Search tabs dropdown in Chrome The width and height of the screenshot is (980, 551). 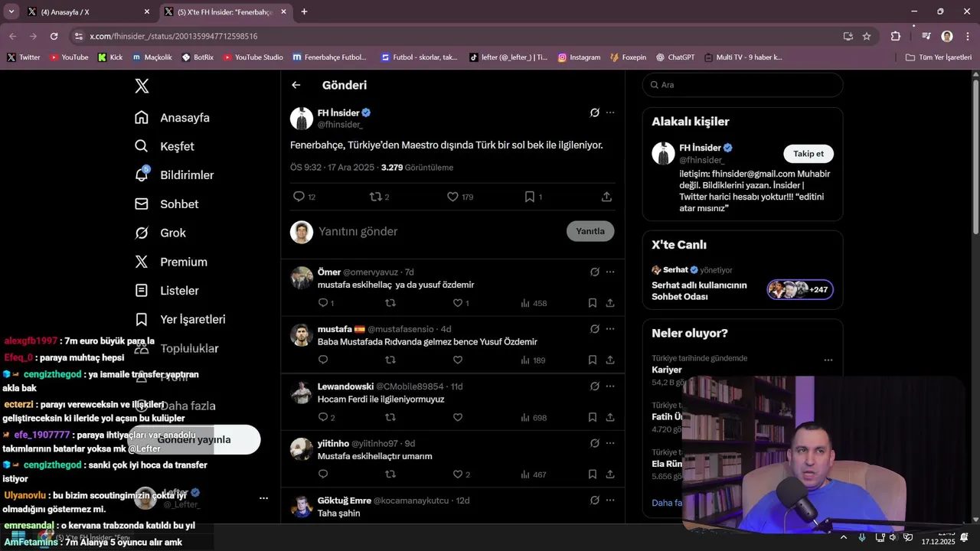[11, 11]
